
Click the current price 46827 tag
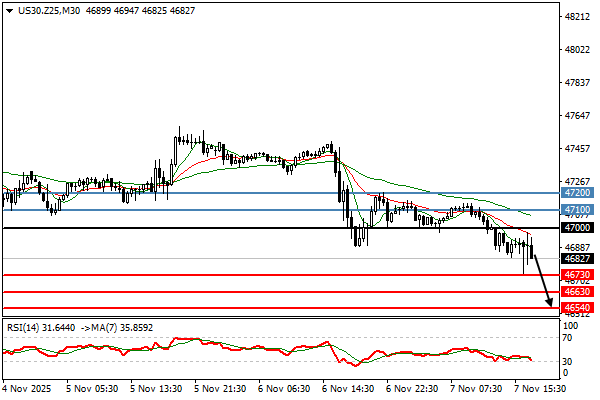576,258
